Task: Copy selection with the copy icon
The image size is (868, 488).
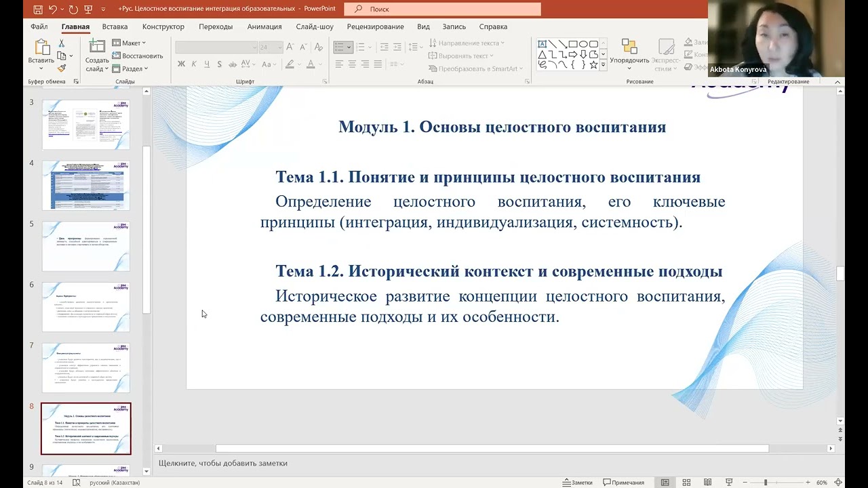Action: click(62, 56)
